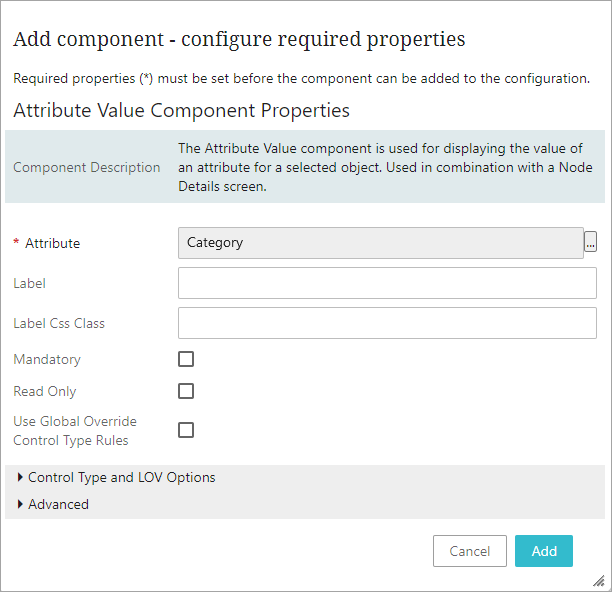Dismiss dialog with Cancel button
This screenshot has width=612, height=592.
(x=470, y=551)
